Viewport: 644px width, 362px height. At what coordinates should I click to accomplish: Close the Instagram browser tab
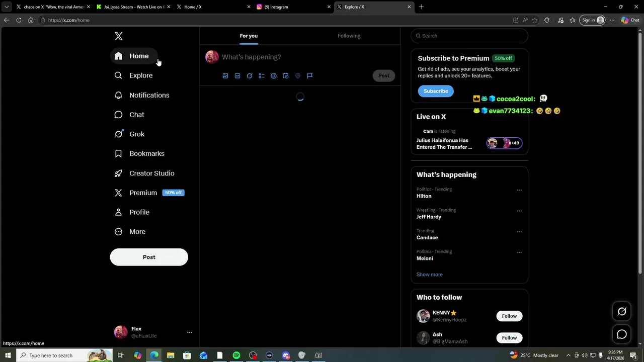coord(329,7)
